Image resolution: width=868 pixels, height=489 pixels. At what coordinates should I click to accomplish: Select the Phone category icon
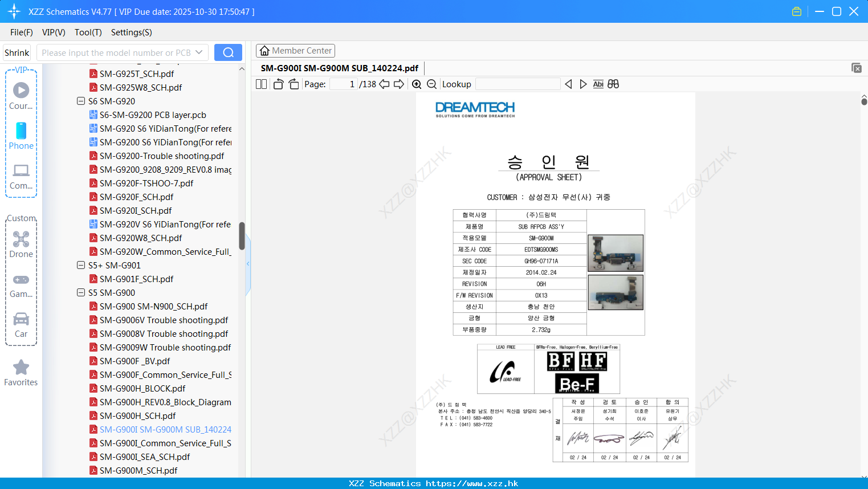pyautogui.click(x=21, y=136)
